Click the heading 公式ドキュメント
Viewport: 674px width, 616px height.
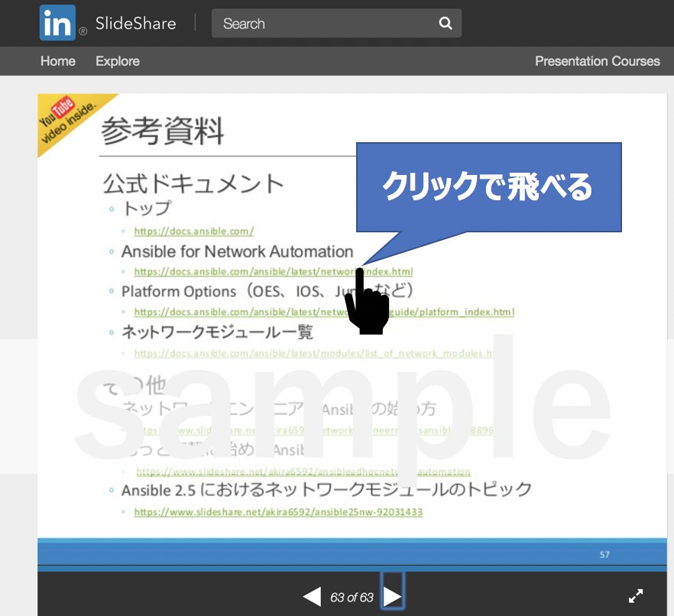[193, 183]
